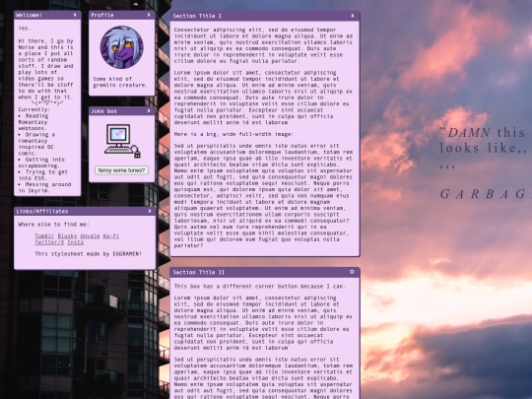Open the Ko-fi link
The image size is (532, 399).
(111, 236)
